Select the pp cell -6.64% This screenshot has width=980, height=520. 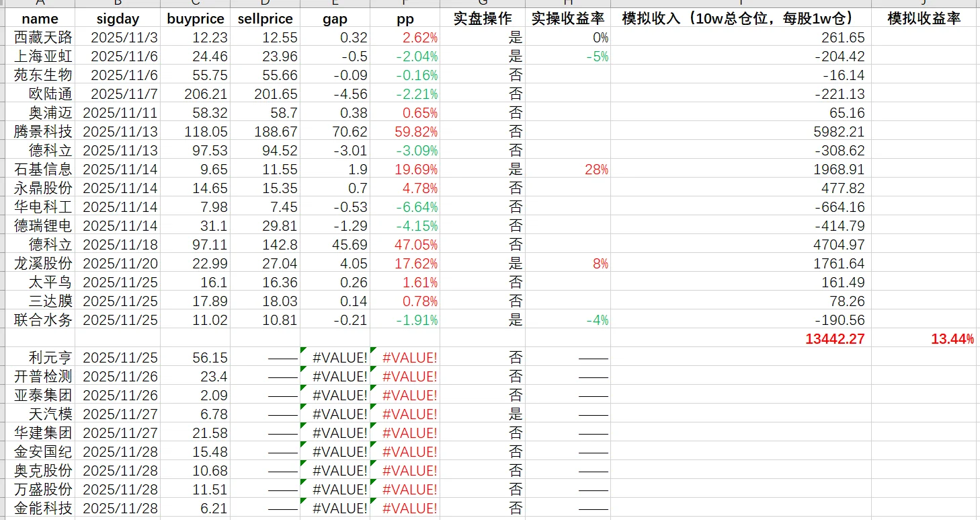pyautogui.click(x=405, y=207)
